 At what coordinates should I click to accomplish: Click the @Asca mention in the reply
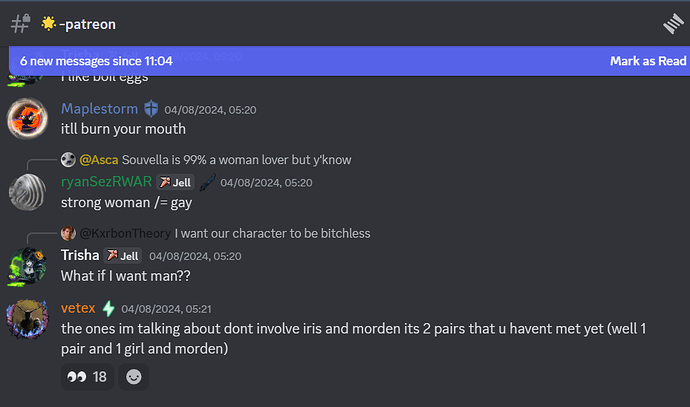pyautogui.click(x=98, y=160)
